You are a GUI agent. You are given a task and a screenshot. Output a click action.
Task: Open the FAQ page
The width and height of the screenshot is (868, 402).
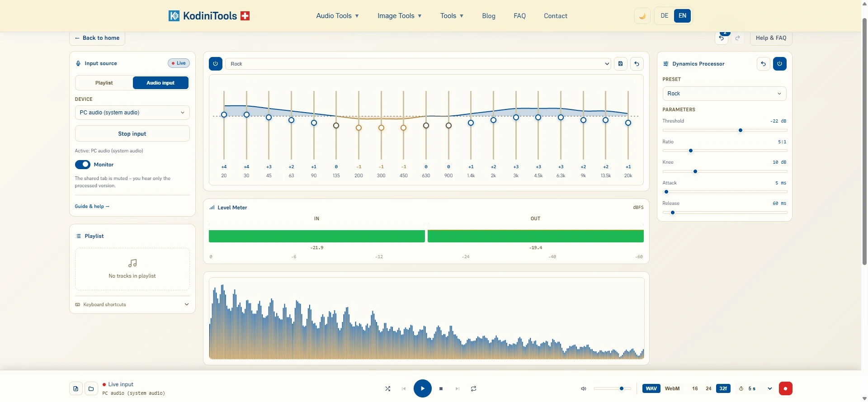pyautogui.click(x=520, y=16)
